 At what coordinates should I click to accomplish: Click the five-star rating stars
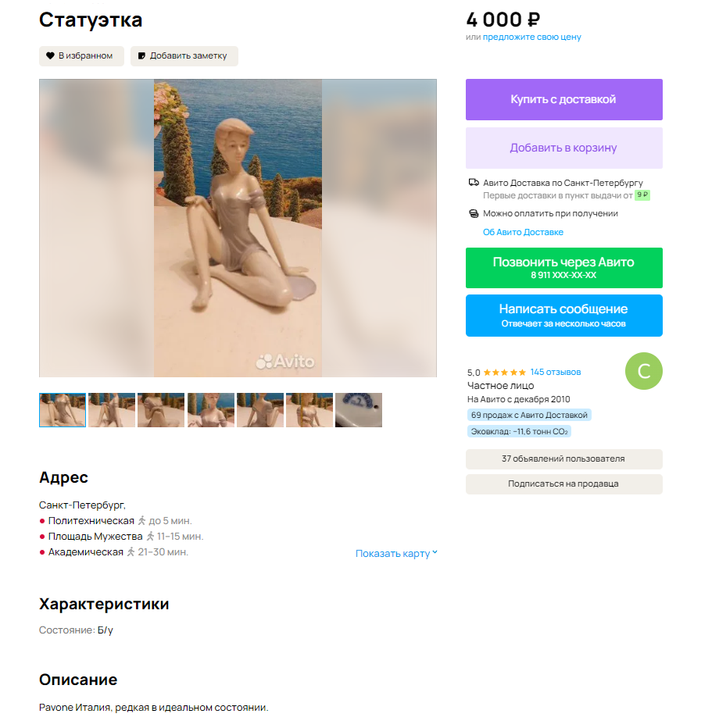(x=504, y=373)
